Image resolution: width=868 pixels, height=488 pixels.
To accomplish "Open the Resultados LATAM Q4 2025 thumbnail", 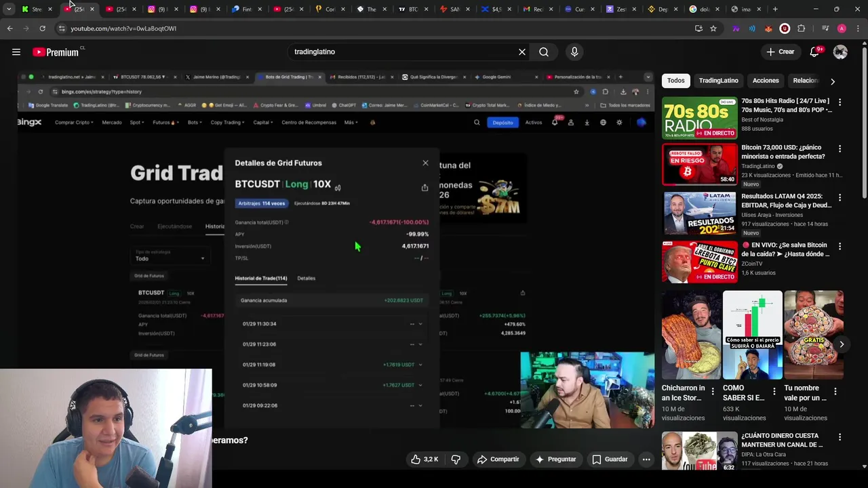I will click(x=699, y=213).
